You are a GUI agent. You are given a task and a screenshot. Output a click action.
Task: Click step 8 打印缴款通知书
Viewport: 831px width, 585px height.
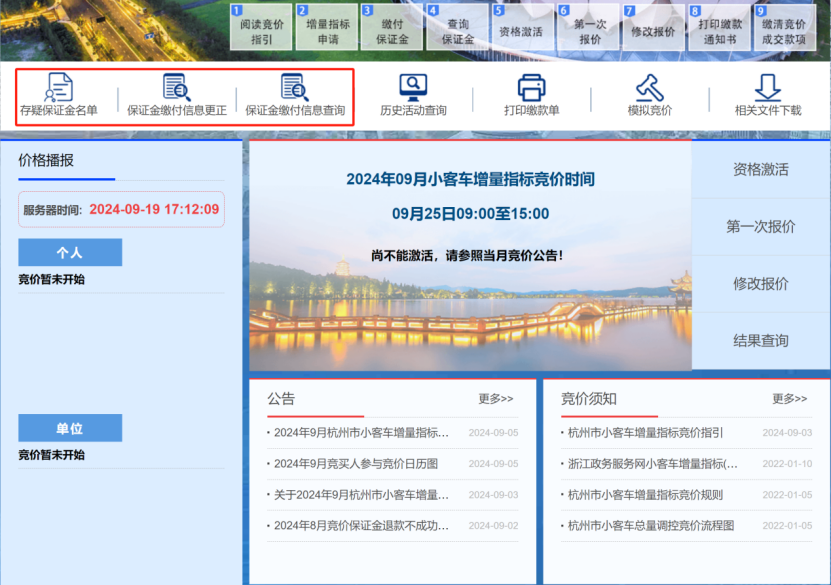pyautogui.click(x=719, y=30)
